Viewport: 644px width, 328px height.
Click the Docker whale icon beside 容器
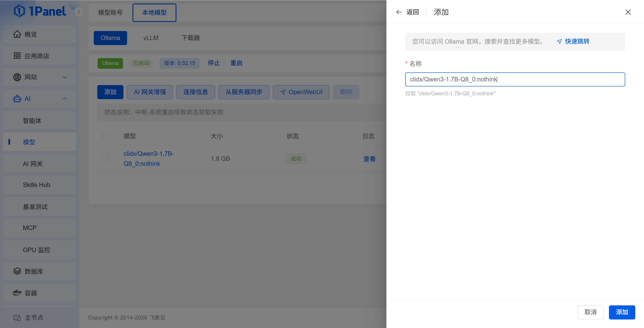point(17,293)
